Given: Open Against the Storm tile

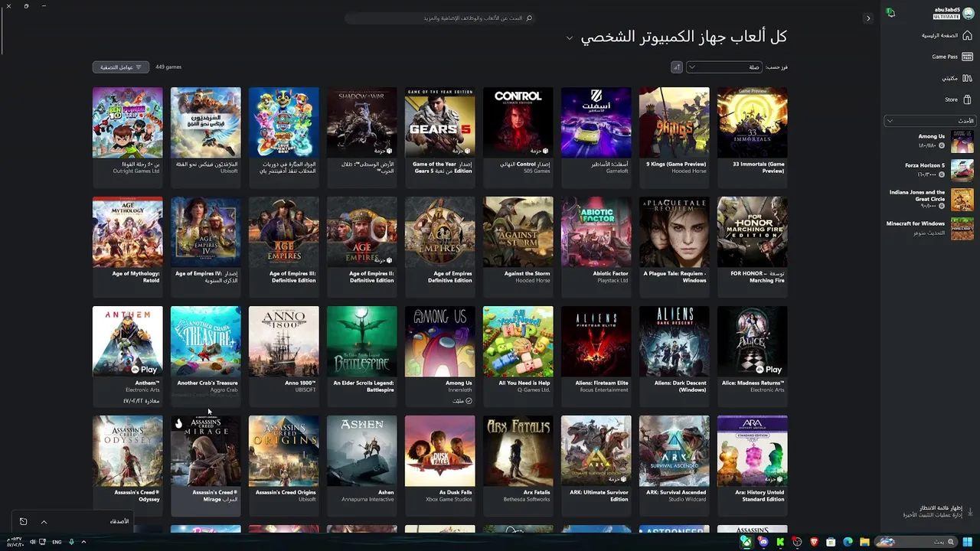Looking at the screenshot, I should click(518, 246).
